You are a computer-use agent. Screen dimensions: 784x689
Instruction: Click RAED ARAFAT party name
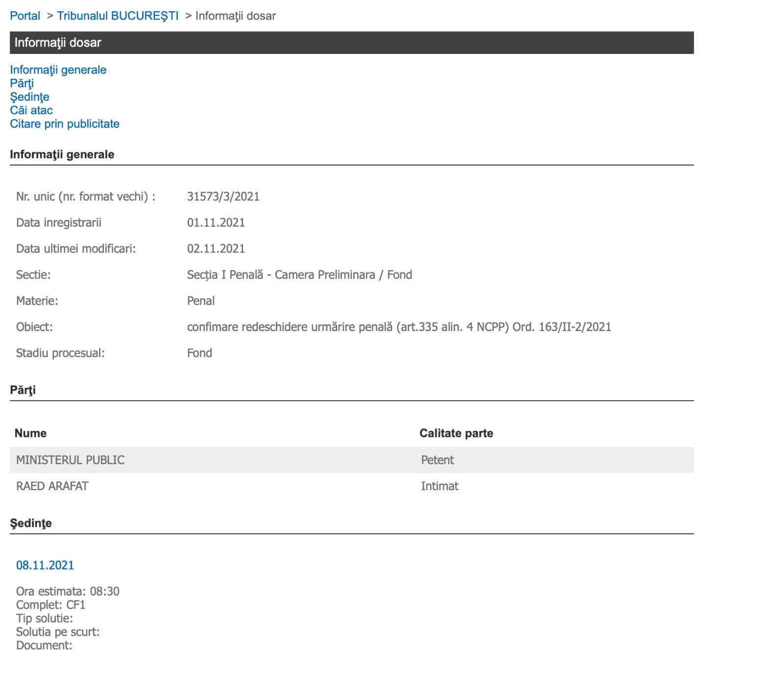click(52, 486)
